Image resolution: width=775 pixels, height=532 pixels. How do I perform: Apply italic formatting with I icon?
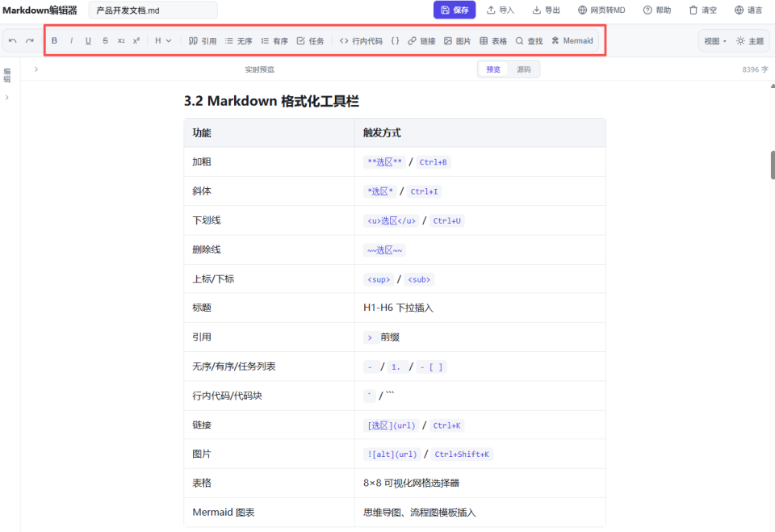[71, 41]
